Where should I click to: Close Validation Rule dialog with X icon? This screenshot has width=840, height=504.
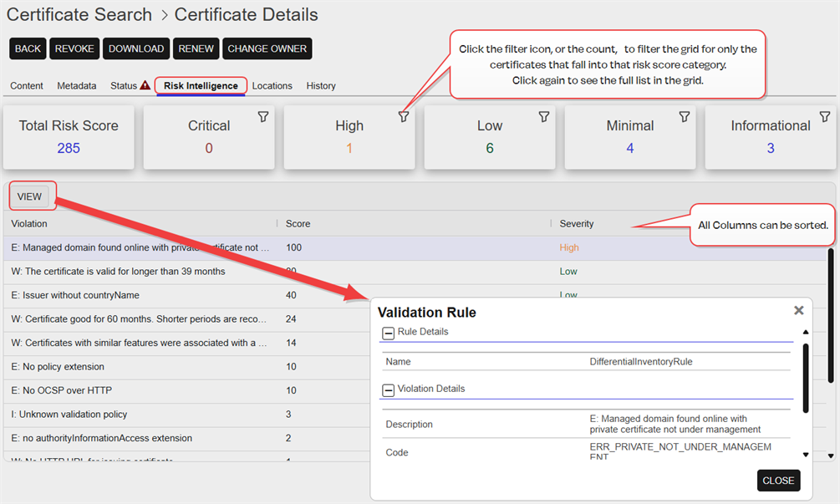pos(798,310)
